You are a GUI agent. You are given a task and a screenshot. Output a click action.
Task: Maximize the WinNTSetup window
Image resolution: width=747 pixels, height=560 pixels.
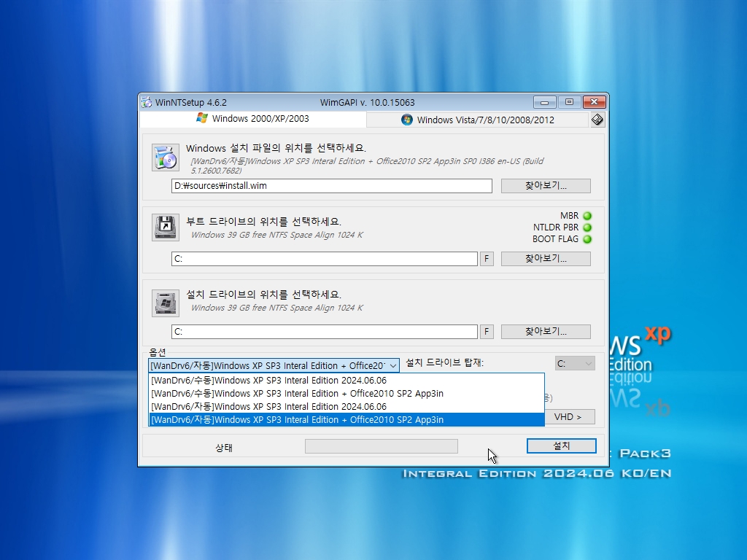(569, 102)
